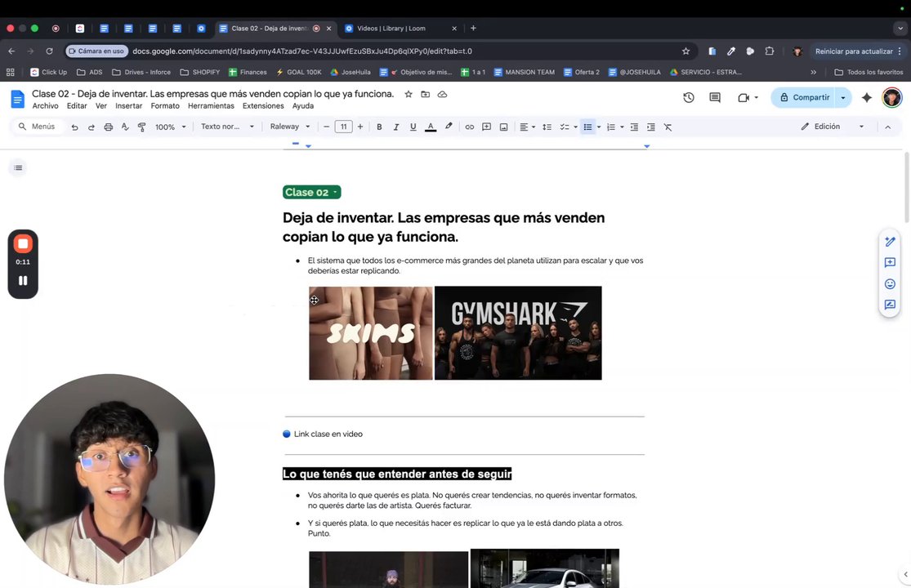The image size is (911, 588).
Task: Expand Compartir quick share options arrow
Action: pos(843,97)
